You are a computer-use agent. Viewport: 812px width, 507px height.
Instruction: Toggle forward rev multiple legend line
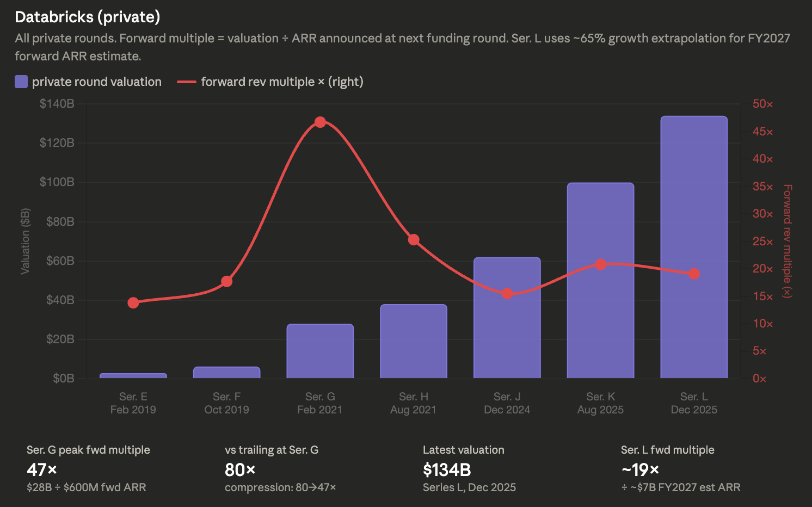[x=187, y=82]
